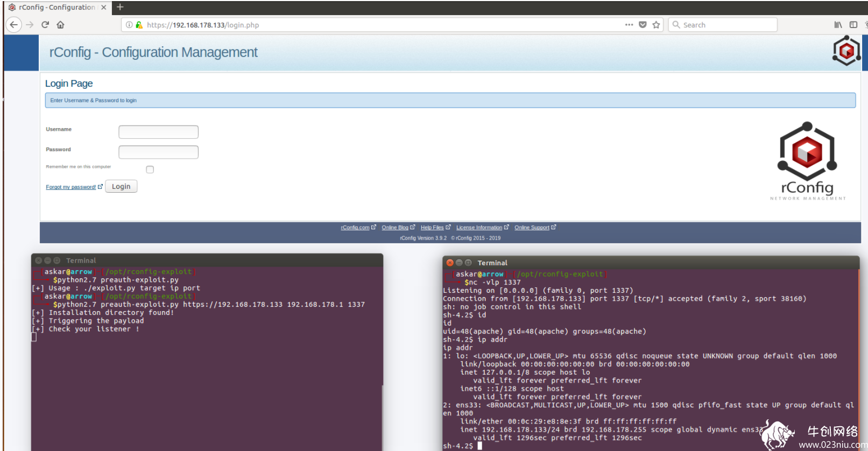Open the Help Files footer link
868x451 pixels.
click(432, 228)
